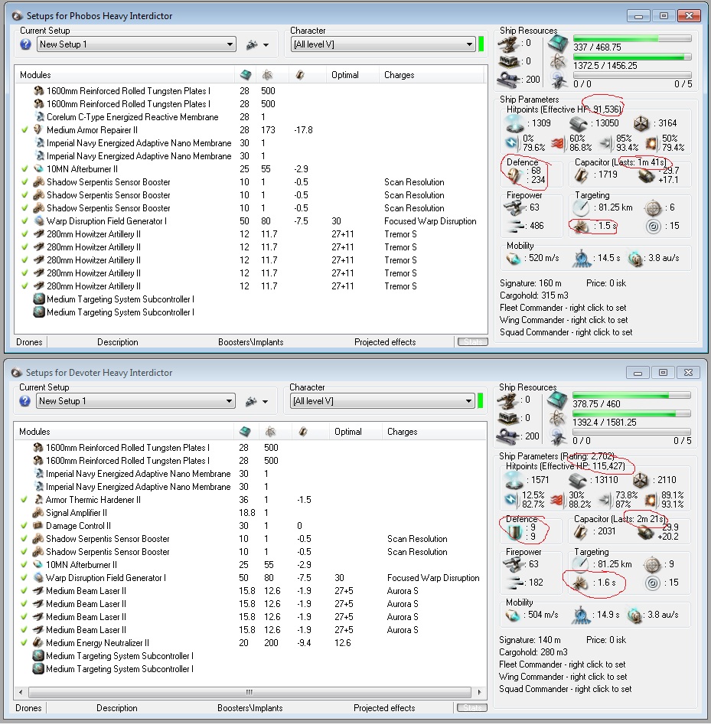This screenshot has height=728, width=711.
Task: Click ship tools icon in Devoter window
Action: tap(251, 401)
